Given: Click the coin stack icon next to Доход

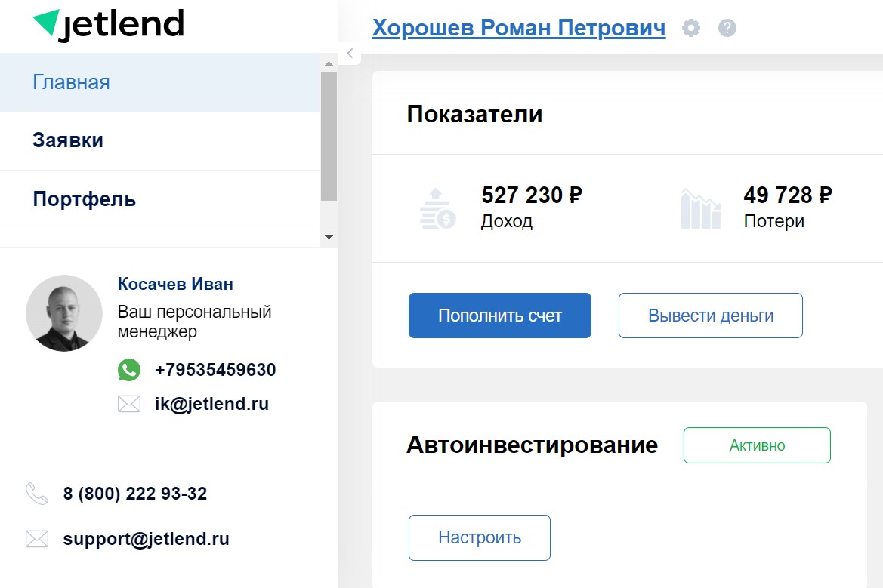Looking at the screenshot, I should 437,208.
